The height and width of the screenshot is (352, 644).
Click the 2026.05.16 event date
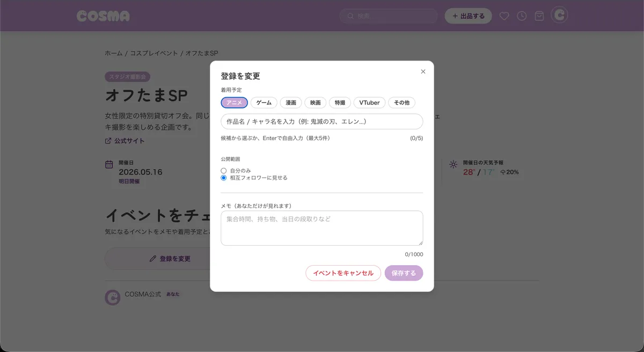(x=141, y=172)
